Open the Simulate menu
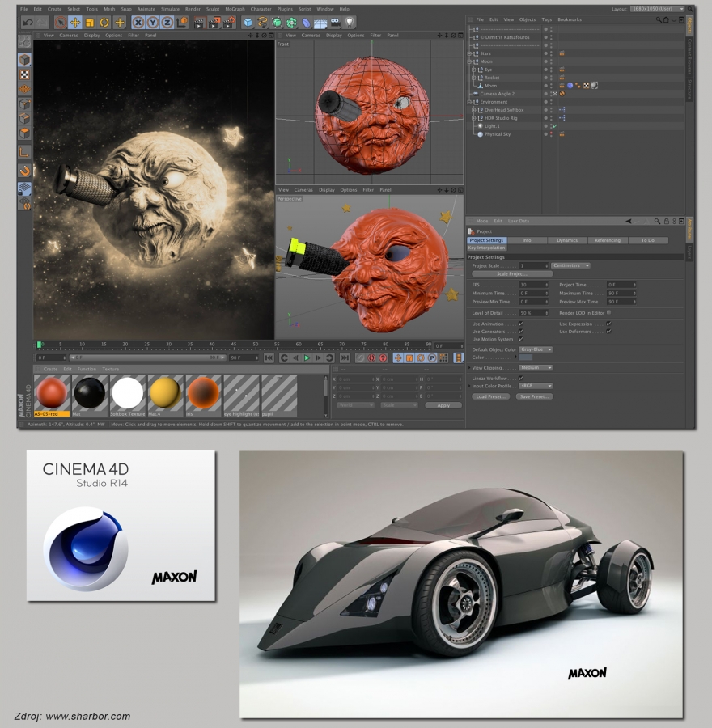Viewport: 712px width, 728px height. (x=170, y=9)
